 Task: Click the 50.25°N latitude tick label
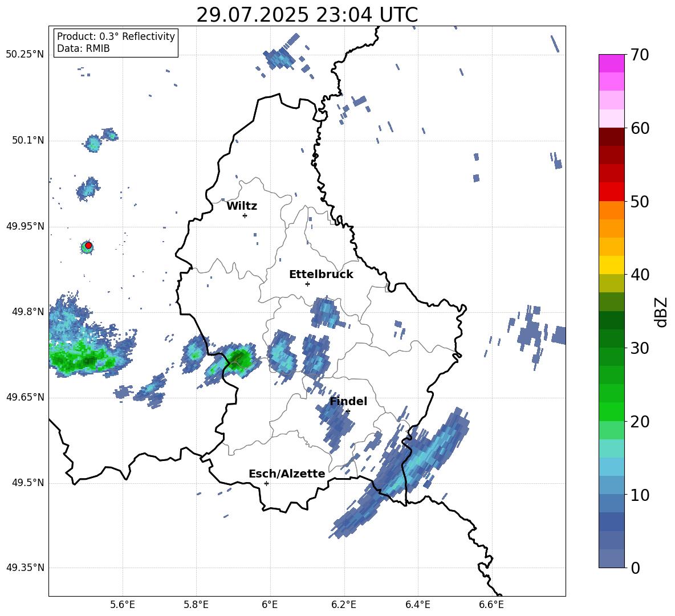[25, 55]
